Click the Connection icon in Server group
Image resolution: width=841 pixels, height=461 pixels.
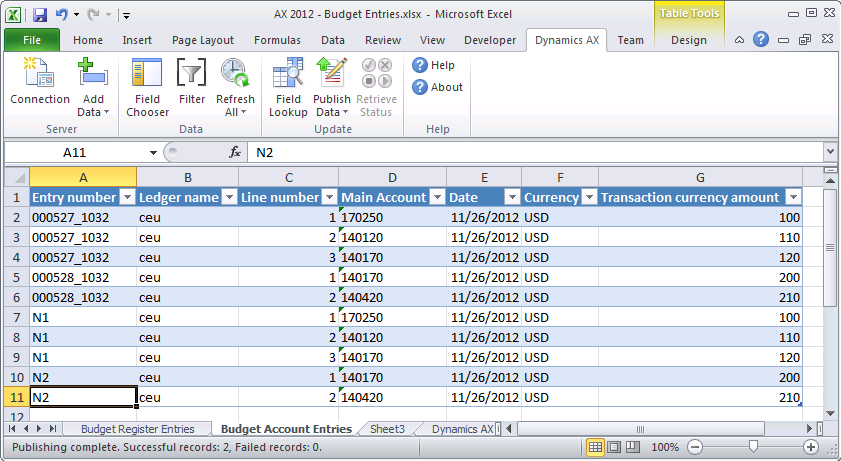[x=39, y=78]
